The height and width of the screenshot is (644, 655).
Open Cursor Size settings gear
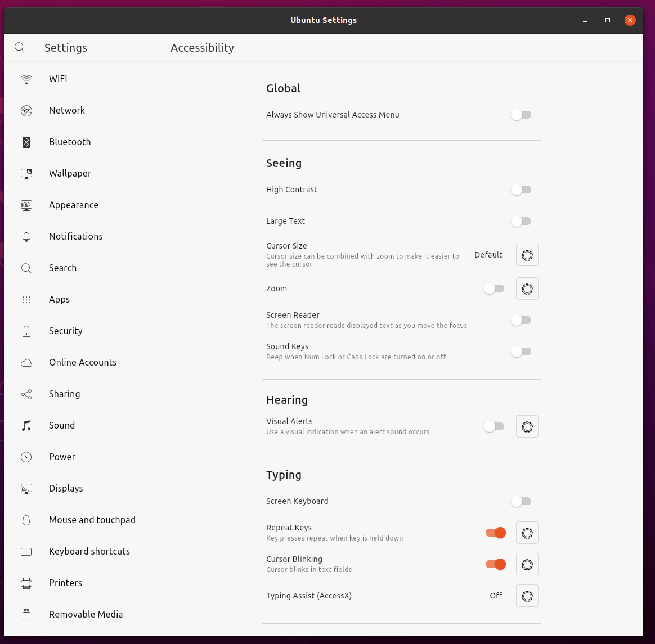(x=527, y=255)
